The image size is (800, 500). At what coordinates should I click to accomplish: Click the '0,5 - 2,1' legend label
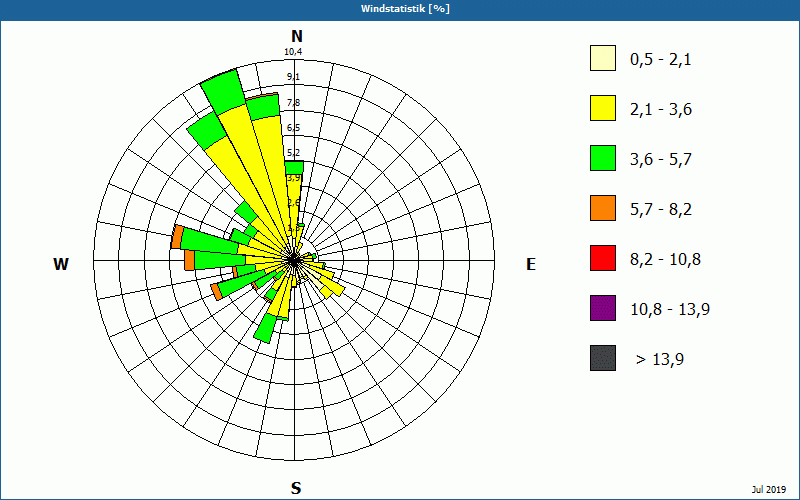661,60
